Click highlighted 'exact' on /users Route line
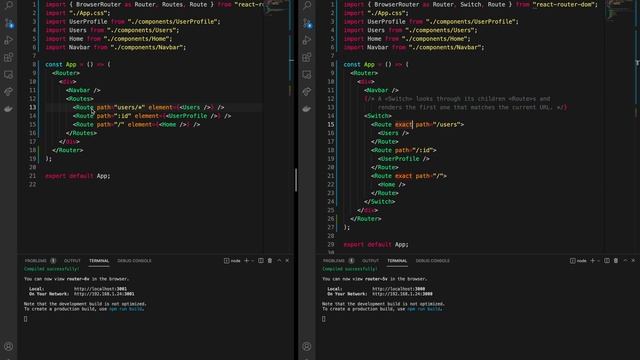 [x=403, y=124]
